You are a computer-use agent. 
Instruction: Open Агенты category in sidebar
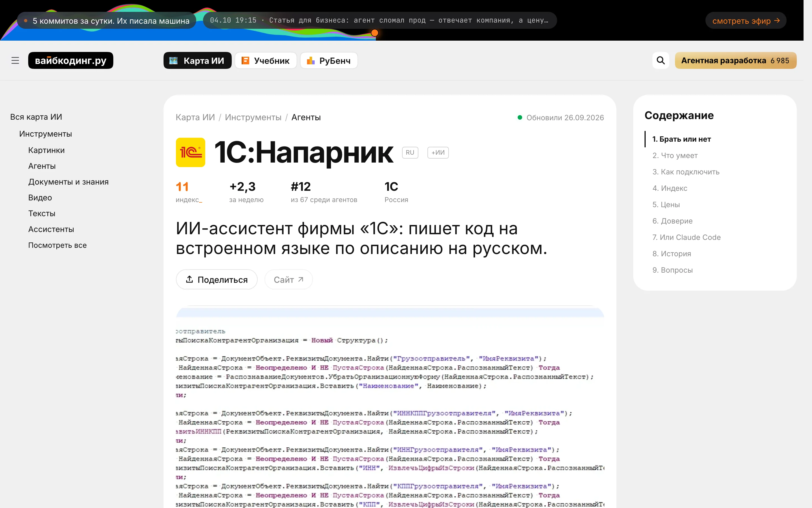click(x=42, y=166)
